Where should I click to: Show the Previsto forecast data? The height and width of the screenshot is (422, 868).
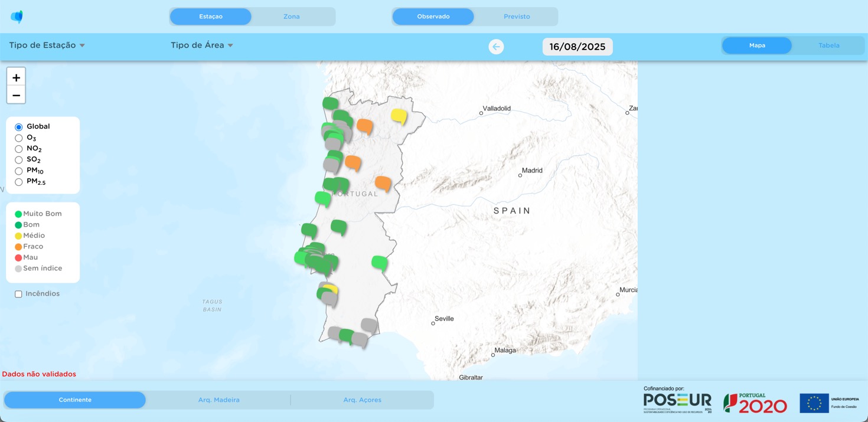click(517, 17)
